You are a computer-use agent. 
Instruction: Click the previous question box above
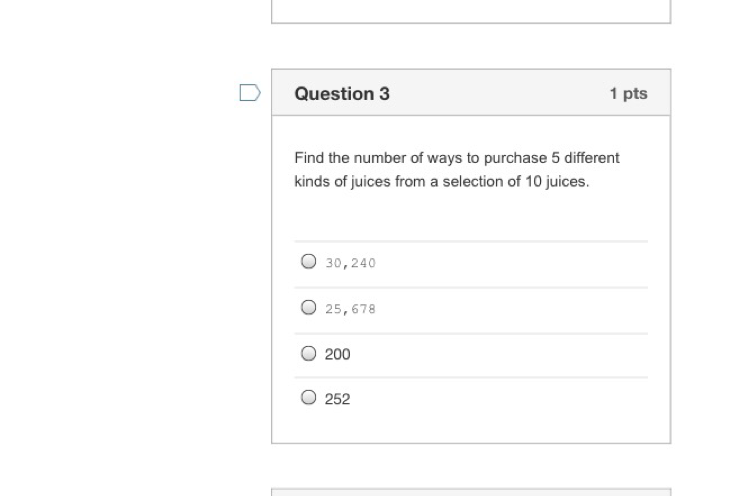(x=470, y=11)
